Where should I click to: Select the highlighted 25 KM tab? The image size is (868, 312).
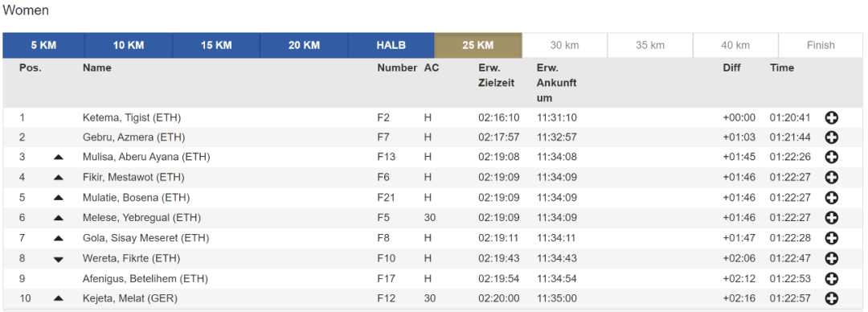(477, 46)
